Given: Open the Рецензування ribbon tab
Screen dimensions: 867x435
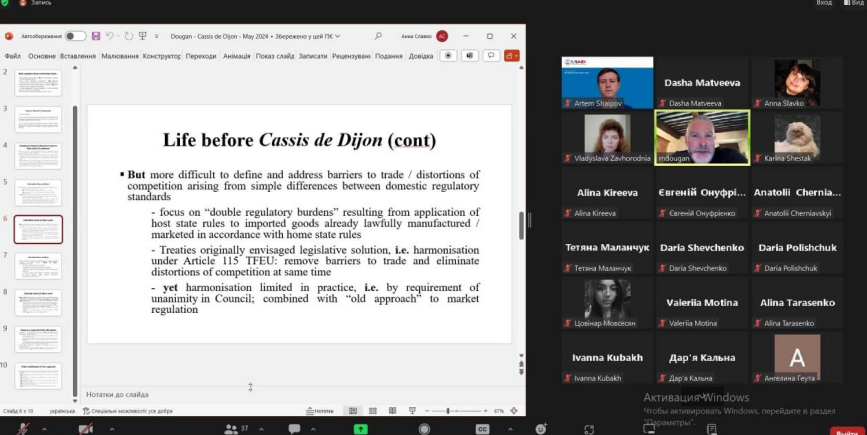Looking at the screenshot, I should click(x=351, y=56).
